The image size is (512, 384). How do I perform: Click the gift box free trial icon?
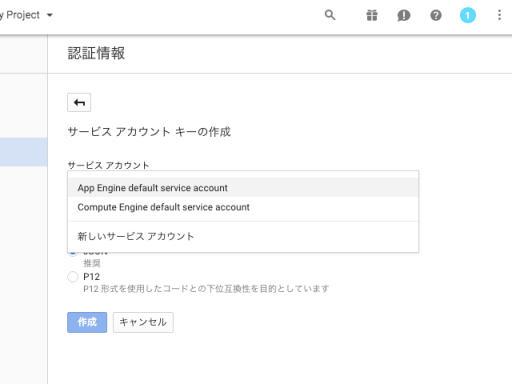[372, 15]
